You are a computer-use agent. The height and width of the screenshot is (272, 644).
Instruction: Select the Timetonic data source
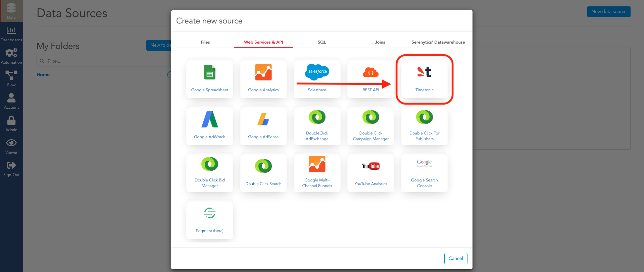[x=424, y=79]
